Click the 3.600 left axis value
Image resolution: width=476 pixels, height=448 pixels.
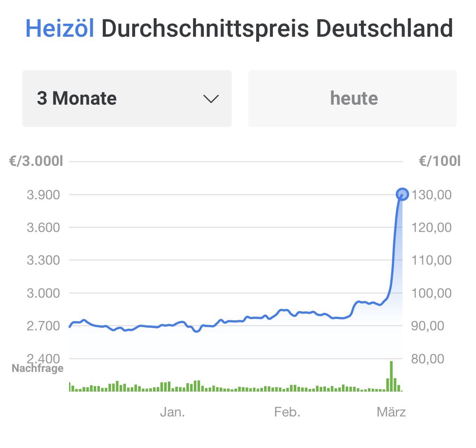pyautogui.click(x=43, y=227)
